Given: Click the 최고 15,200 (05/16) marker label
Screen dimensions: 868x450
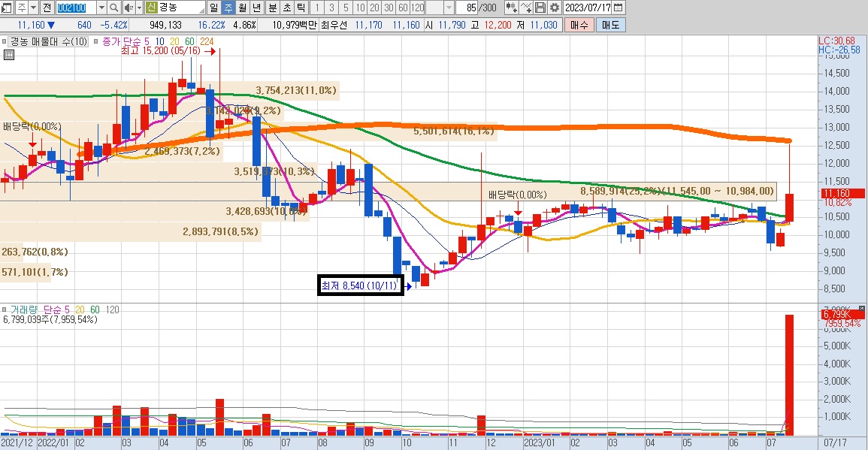Looking at the screenshot, I should (161, 51).
